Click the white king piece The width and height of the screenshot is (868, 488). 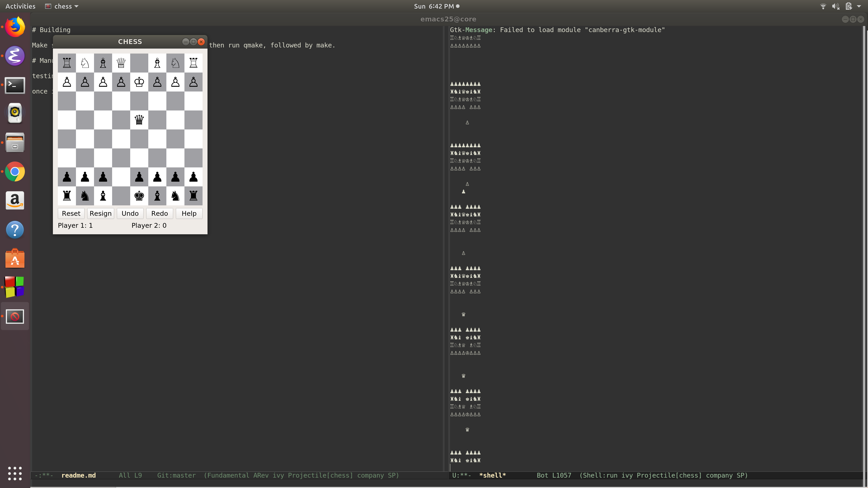139,82
